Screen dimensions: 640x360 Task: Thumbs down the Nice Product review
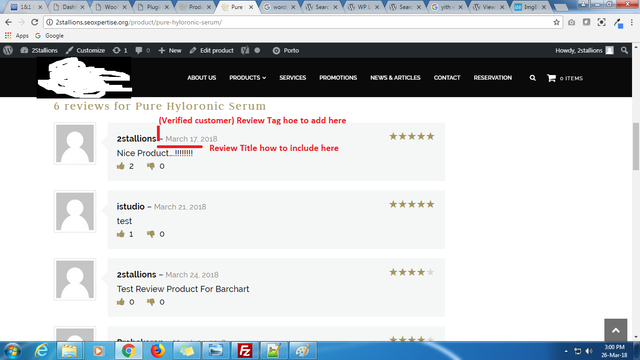[151, 166]
